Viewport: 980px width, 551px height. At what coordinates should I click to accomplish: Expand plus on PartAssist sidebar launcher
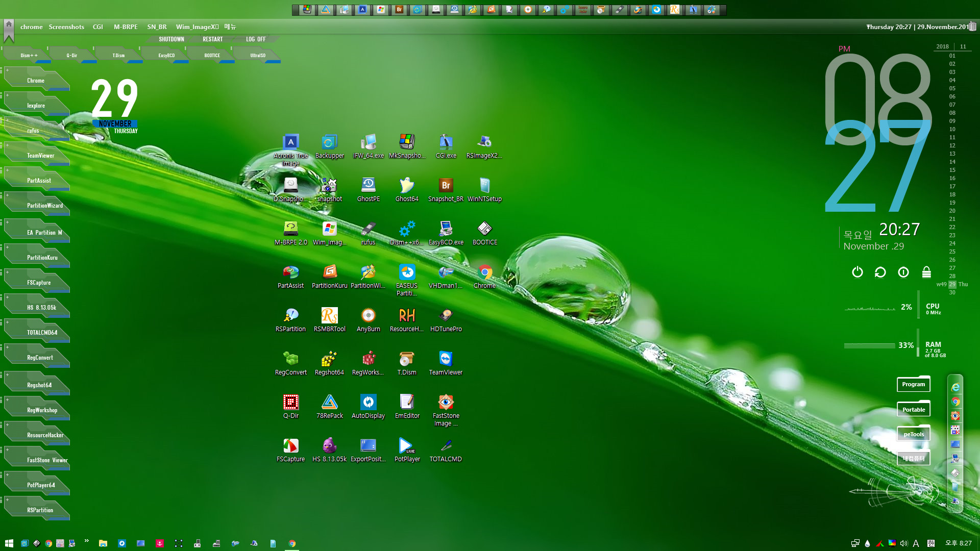tap(7, 170)
